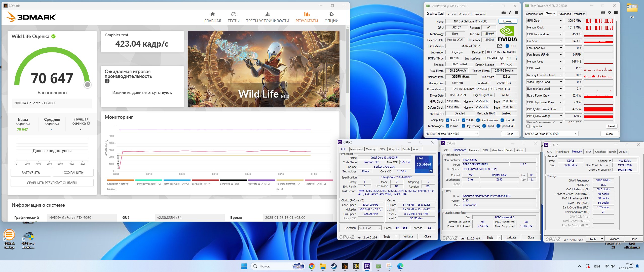Toggle Vulkan checkbox in GPU-Z
Viewport: 644px width, 272px height.
point(447,126)
